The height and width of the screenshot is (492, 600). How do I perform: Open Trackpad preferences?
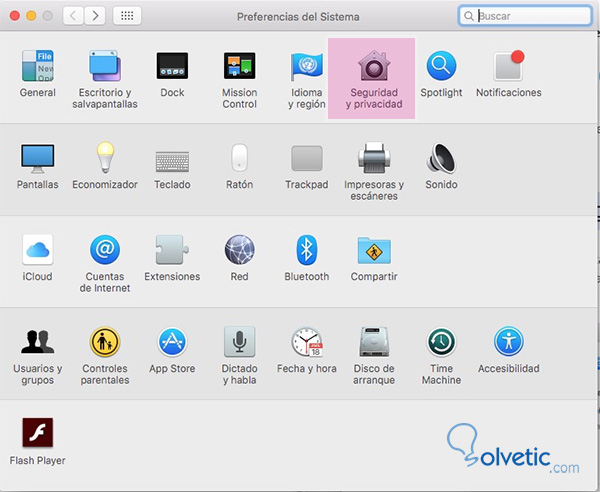[x=307, y=158]
